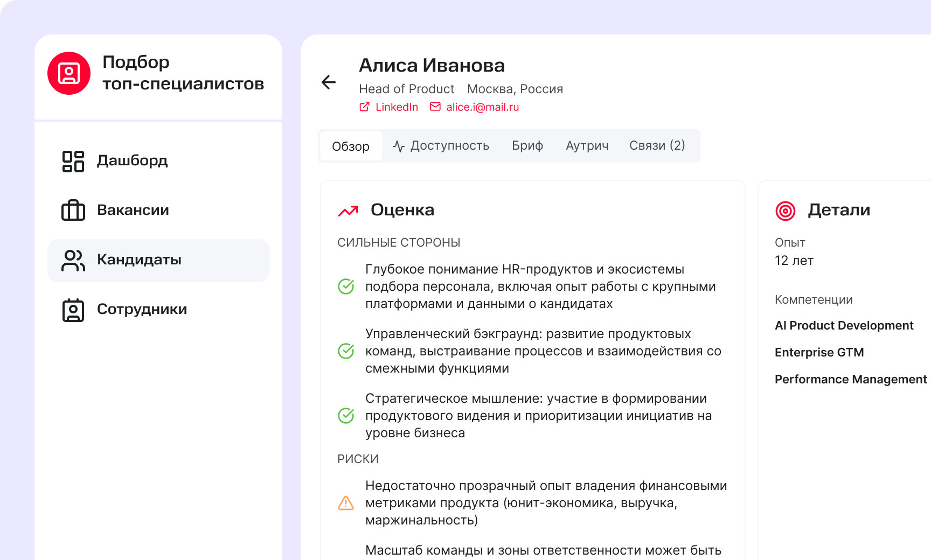Click the badge icon for Сотрудники
The width and height of the screenshot is (931, 560).
pyautogui.click(x=73, y=310)
